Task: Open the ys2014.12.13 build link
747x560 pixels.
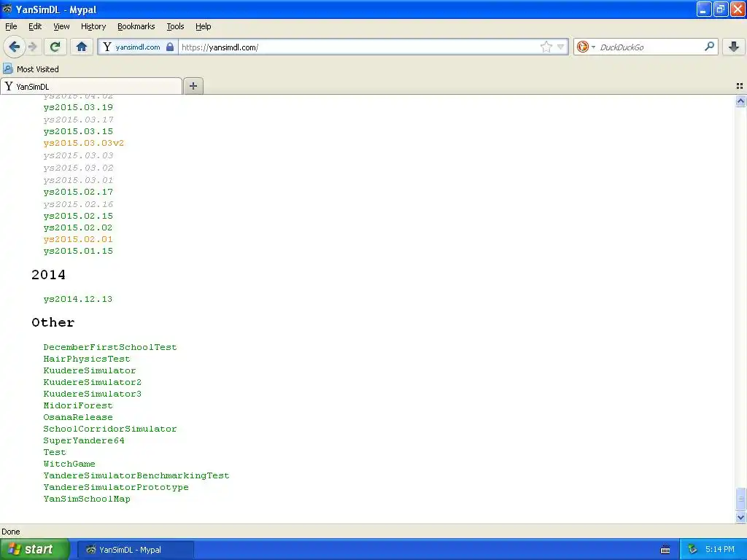Action: [78, 299]
